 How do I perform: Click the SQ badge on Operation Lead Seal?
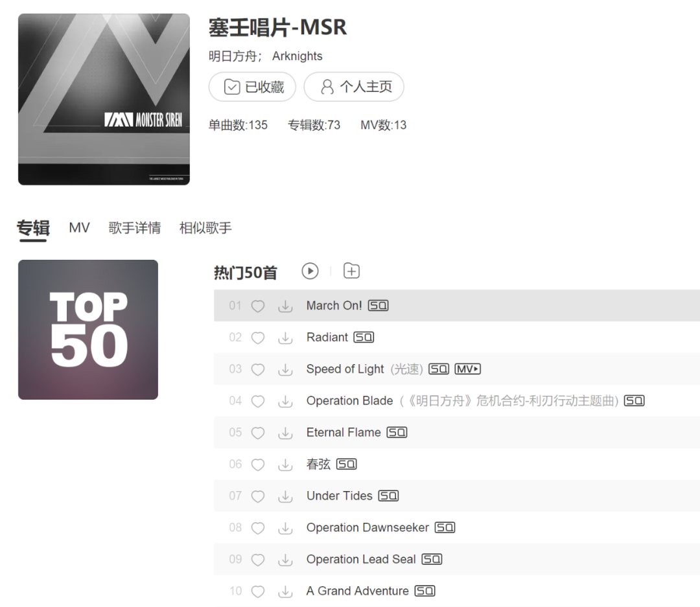[x=432, y=559]
